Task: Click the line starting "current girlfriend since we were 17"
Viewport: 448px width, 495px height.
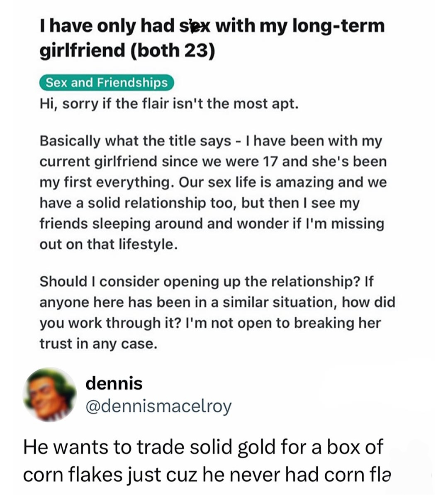Action: [x=213, y=162]
